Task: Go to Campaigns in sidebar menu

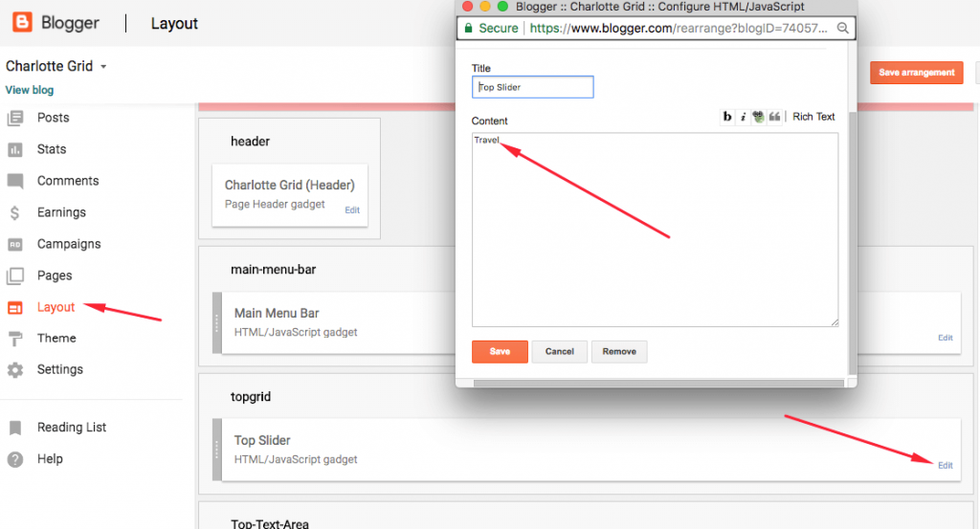Action: 69,244
